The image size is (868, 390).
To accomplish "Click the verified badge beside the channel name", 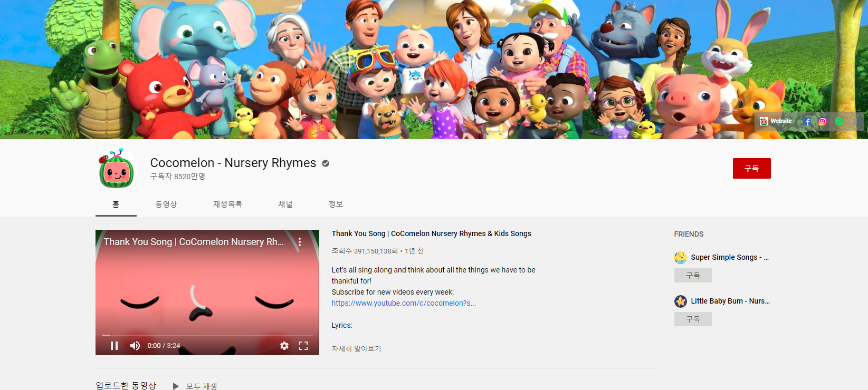I will coord(326,163).
